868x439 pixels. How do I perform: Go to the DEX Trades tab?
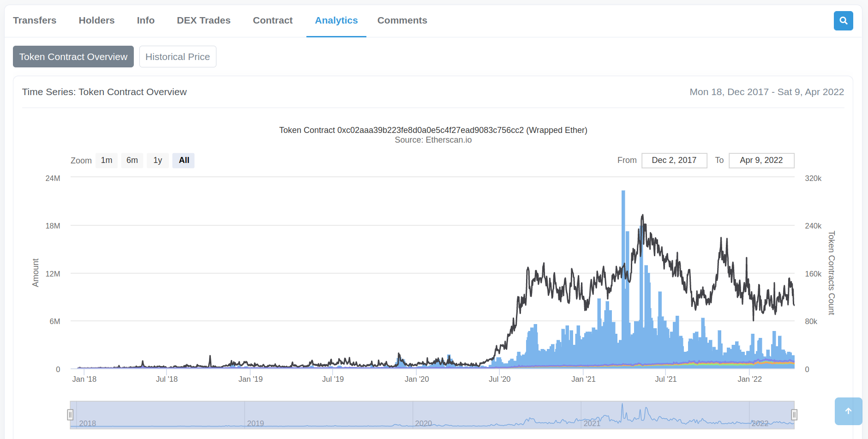coord(204,20)
